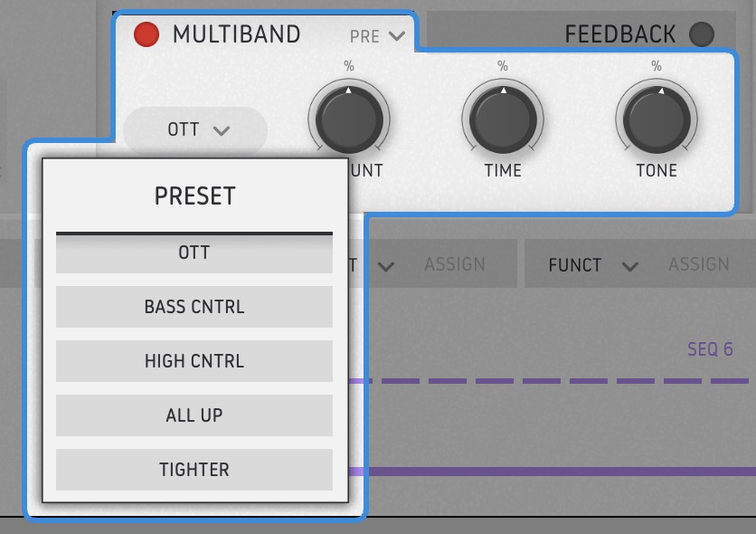Click the SEQ 6 label
The image size is (756, 534).
[x=710, y=349]
